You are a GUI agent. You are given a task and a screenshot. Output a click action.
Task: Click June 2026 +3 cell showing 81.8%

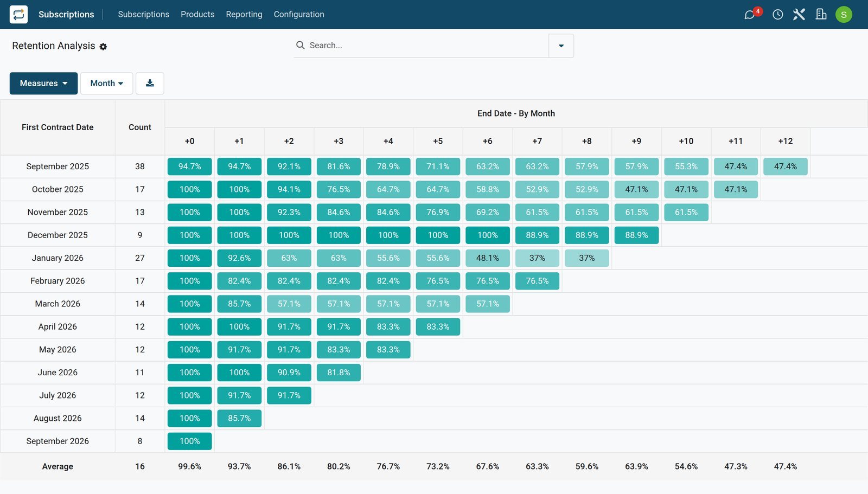(339, 373)
